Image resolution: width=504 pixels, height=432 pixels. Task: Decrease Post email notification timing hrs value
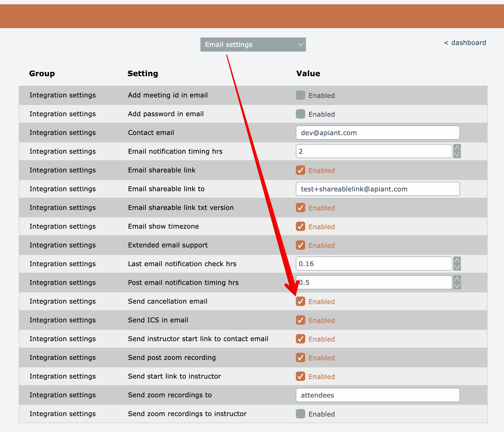click(x=457, y=286)
